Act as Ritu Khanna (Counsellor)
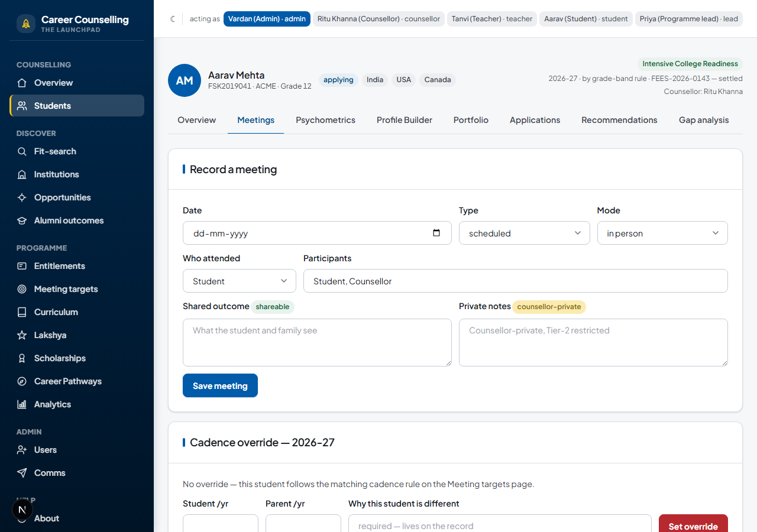This screenshot has width=757, height=532. click(378, 19)
